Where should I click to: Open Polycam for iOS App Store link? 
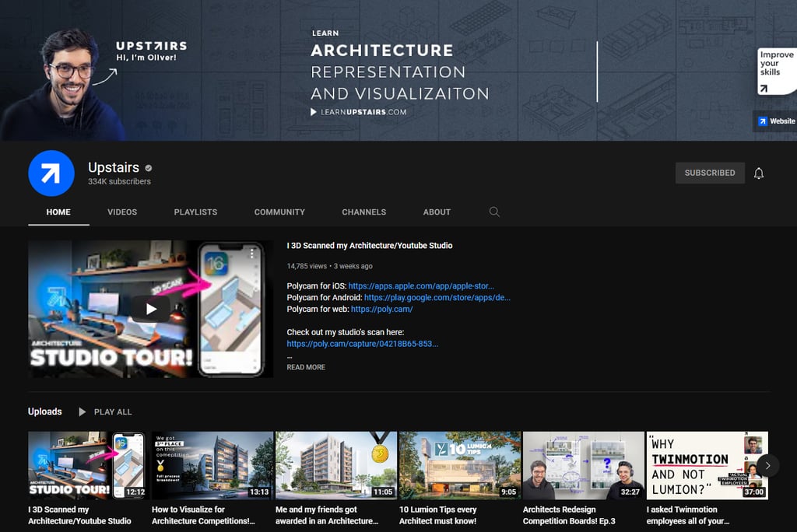click(421, 286)
